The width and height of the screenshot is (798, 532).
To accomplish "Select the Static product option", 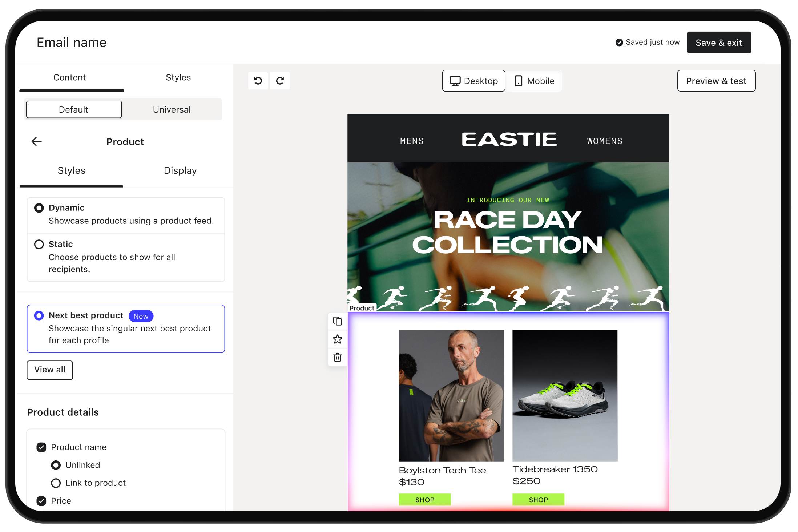I will [x=39, y=245].
